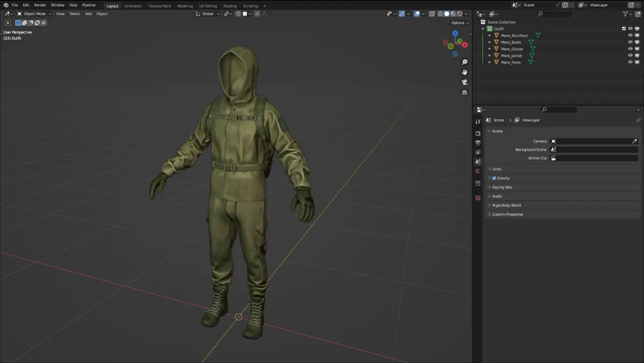Open the World properties tab globe icon
Viewport: 644px width, 363px height.
[478, 171]
